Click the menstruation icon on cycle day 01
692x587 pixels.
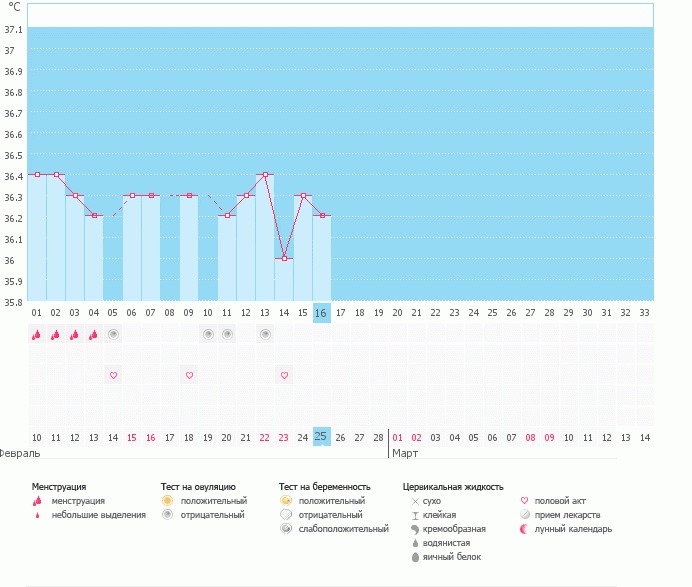37,335
